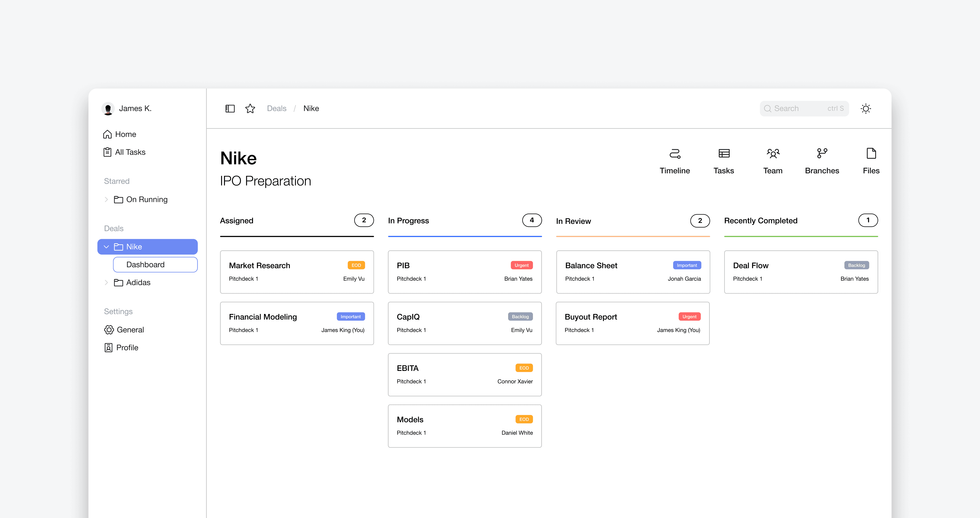This screenshot has height=518, width=980.
Task: Click the Important tag on Balance Sheet
Action: (687, 265)
